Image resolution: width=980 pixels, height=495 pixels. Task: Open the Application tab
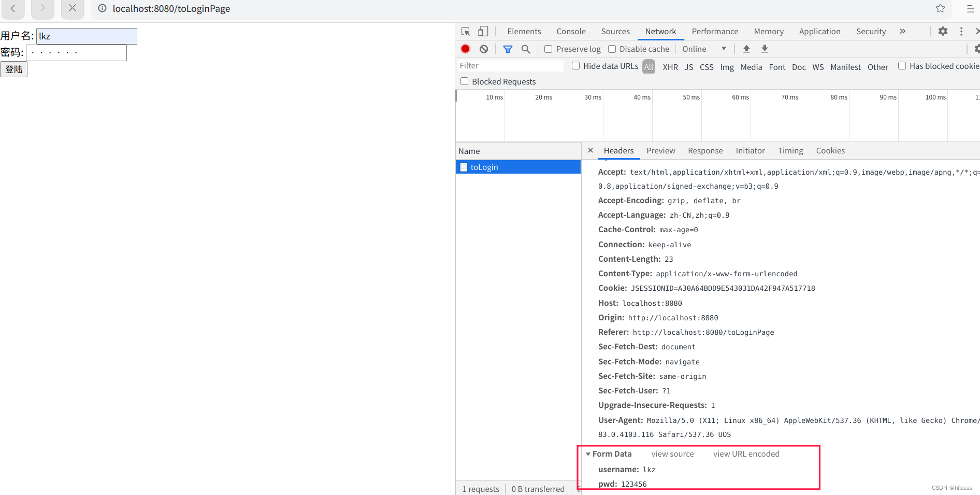pos(819,32)
